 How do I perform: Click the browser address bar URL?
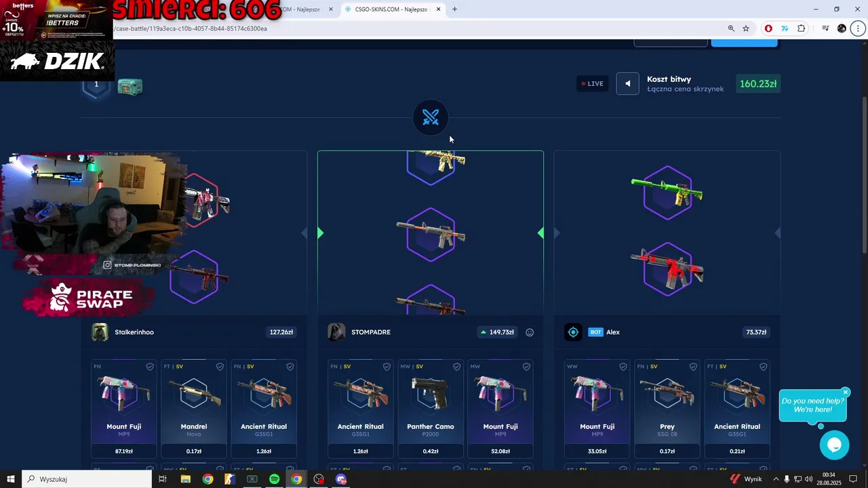point(191,28)
